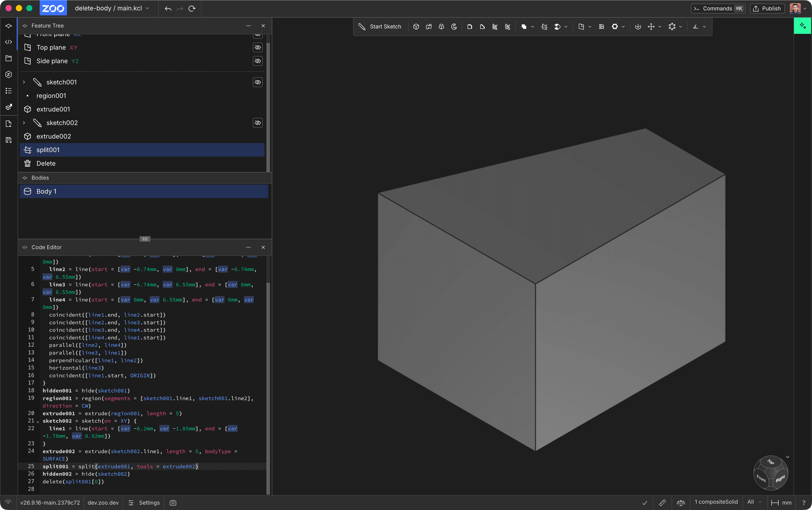Open the Commands palette button

click(x=718, y=8)
